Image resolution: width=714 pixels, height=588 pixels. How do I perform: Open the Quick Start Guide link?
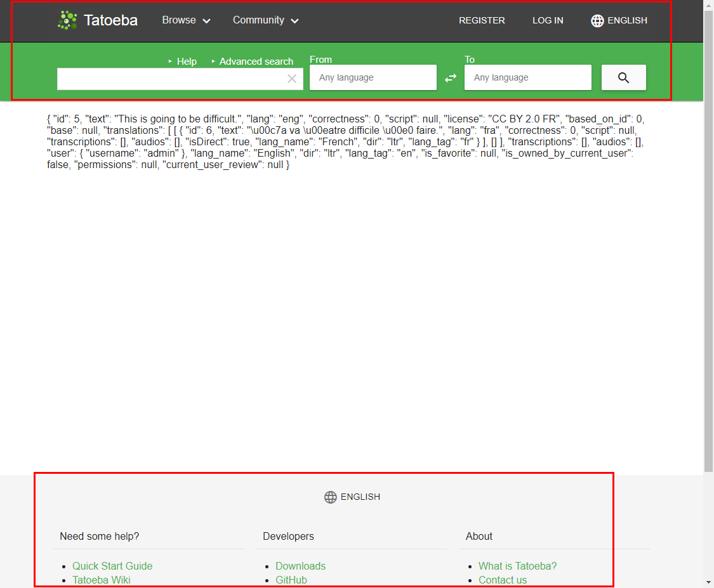tap(112, 566)
